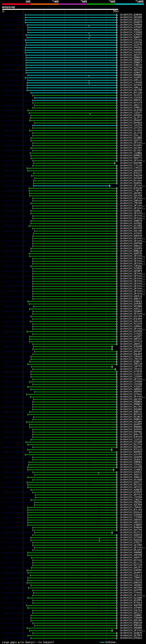Image resolution: width=146 pixels, height=644 pixels.
Task: Click the purple ~60% identity color band
Action: click(73, 4)
